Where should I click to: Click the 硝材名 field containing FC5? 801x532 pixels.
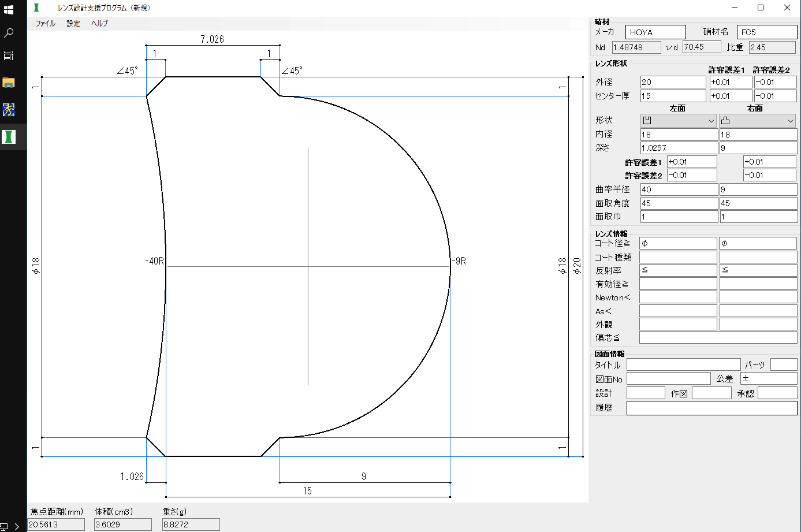pos(766,32)
